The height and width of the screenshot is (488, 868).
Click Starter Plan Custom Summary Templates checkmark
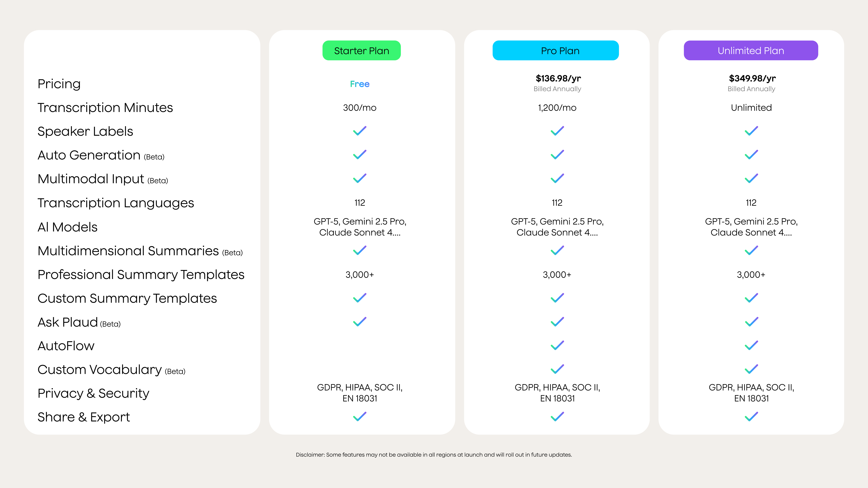click(360, 298)
